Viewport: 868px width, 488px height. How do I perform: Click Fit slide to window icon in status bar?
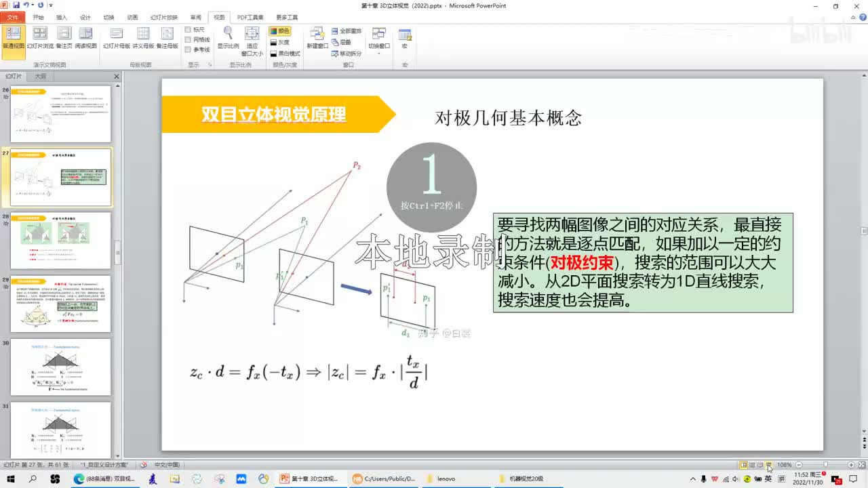[x=861, y=465]
